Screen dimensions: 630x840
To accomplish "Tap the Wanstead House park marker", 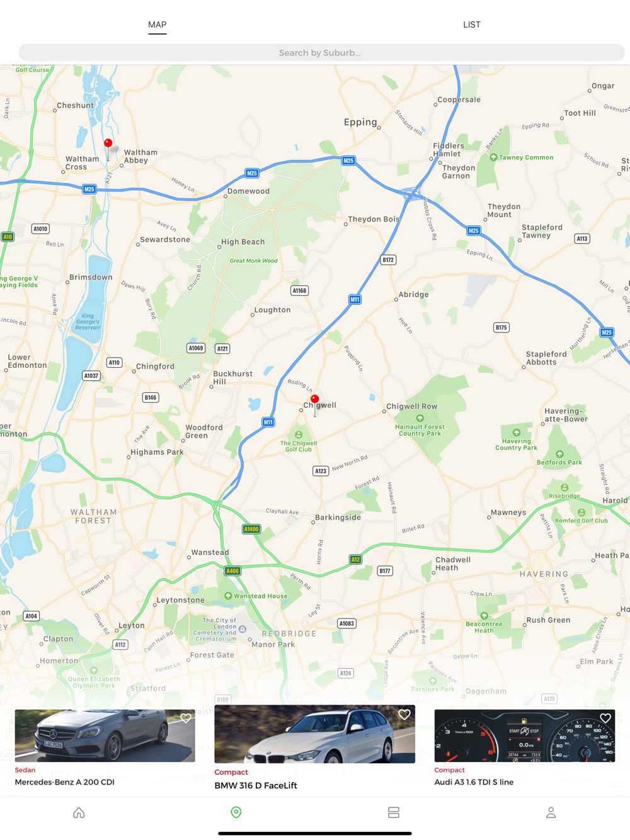I will (x=228, y=596).
